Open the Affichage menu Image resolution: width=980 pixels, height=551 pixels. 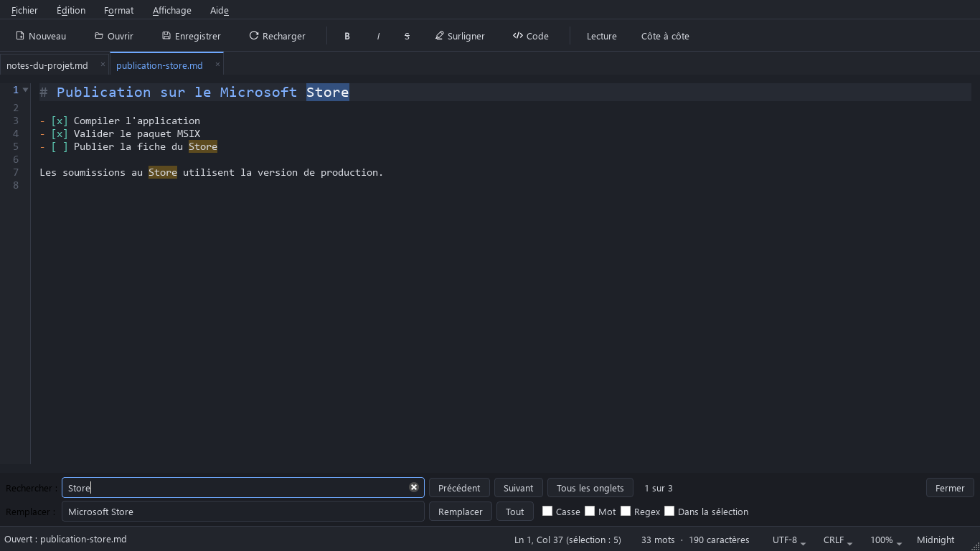click(172, 10)
